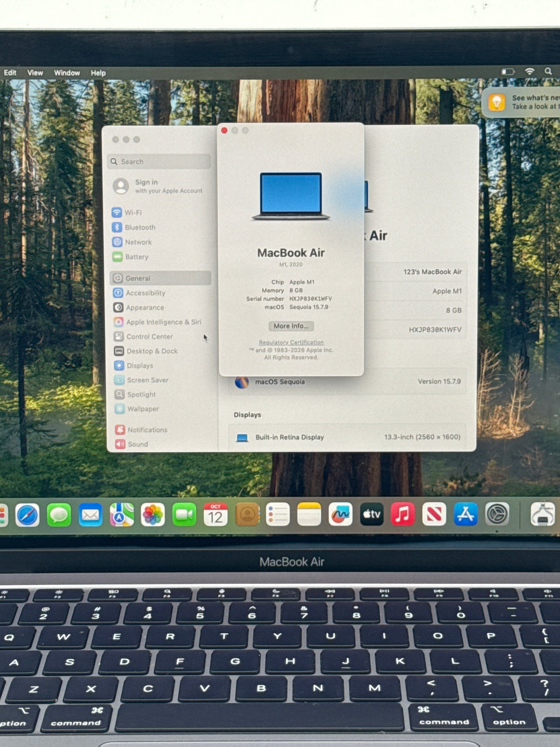Click the More Info button

[x=291, y=326]
